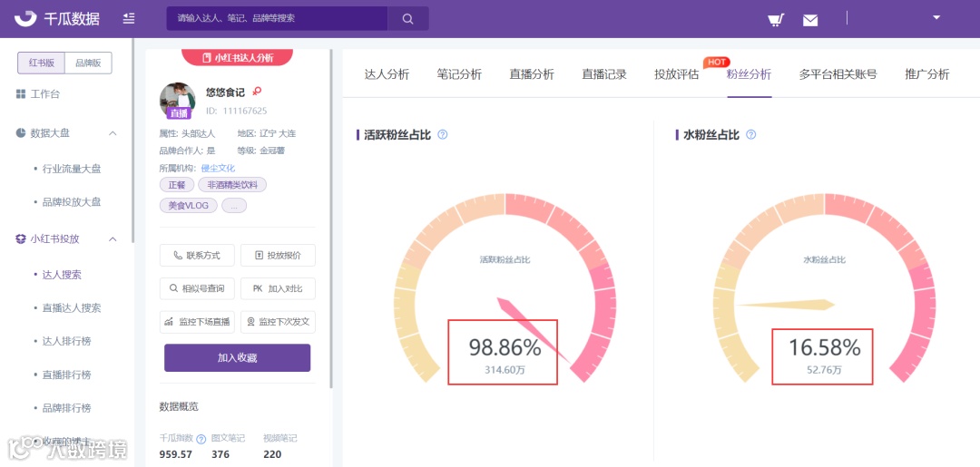Open the account dropdown arrow
Image resolution: width=980 pixels, height=467 pixels.
pos(936,17)
